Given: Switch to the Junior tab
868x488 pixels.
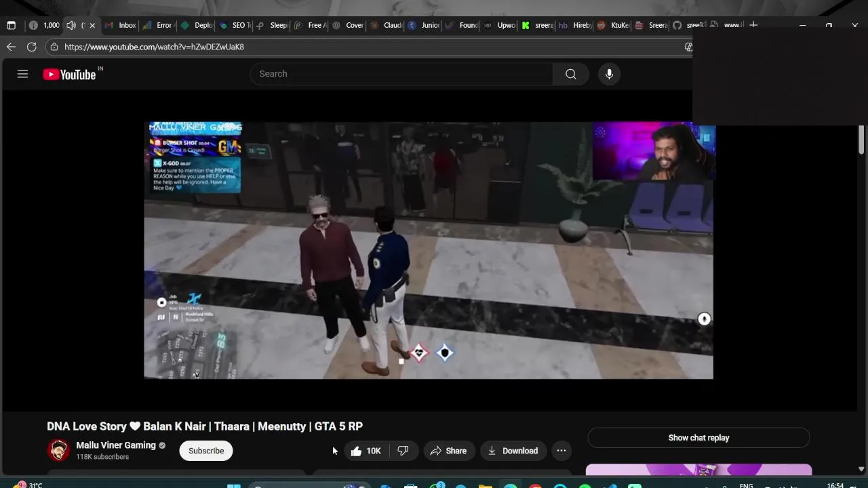Looking at the screenshot, I should [x=424, y=25].
